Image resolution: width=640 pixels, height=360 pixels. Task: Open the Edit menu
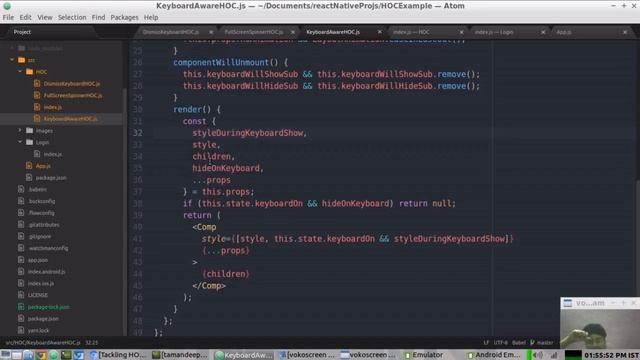click(x=25, y=17)
